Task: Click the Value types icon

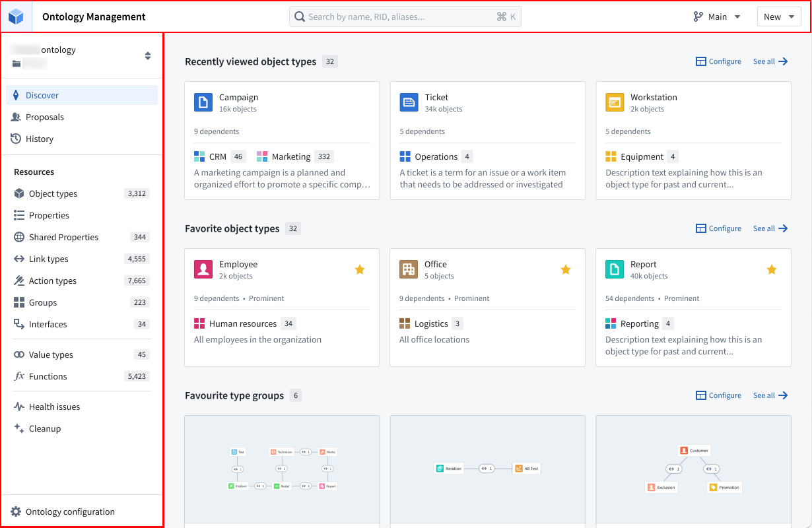Action: tap(19, 354)
